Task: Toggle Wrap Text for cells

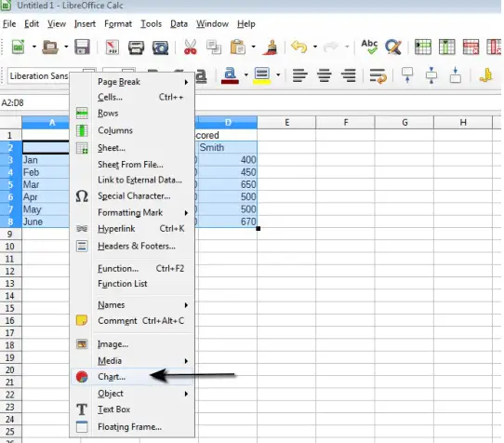Action: 378,76
